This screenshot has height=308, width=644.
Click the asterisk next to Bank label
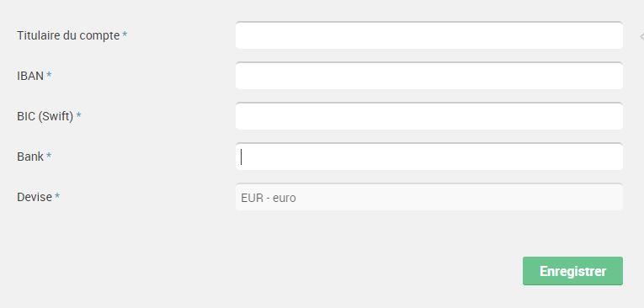[49, 155]
